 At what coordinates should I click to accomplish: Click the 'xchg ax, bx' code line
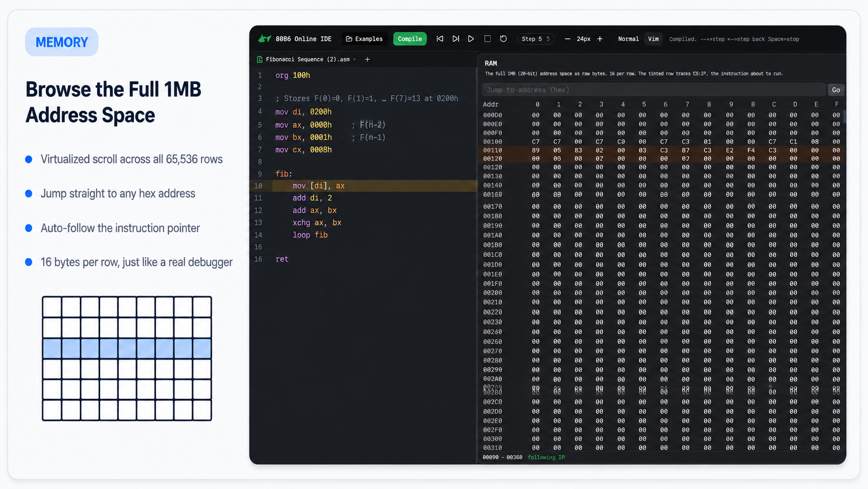pyautogui.click(x=317, y=222)
